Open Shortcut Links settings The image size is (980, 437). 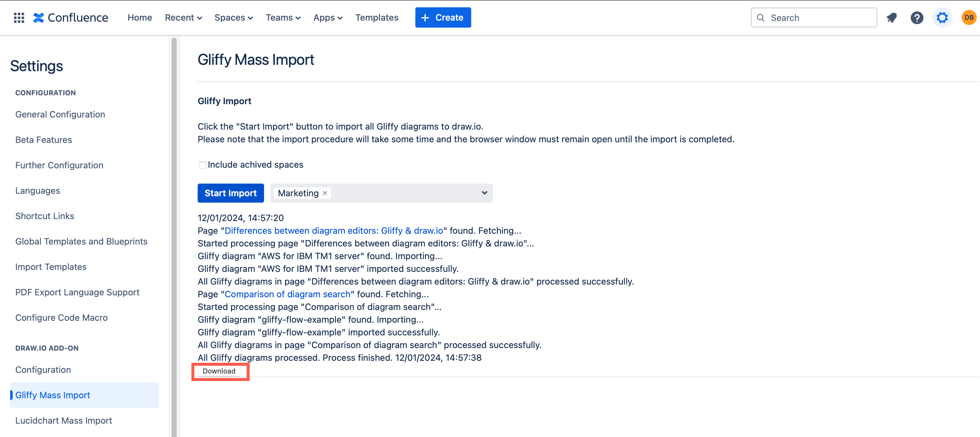[x=44, y=216]
